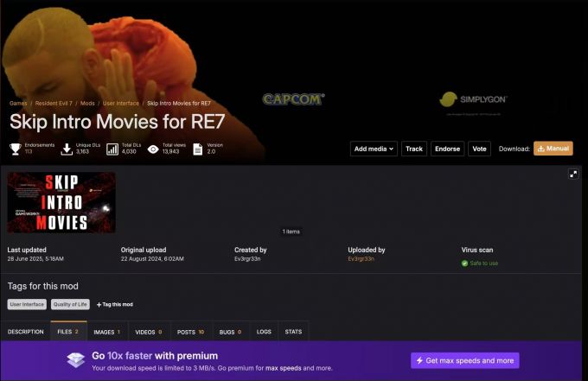Switch to the Logs tab

[x=264, y=332]
